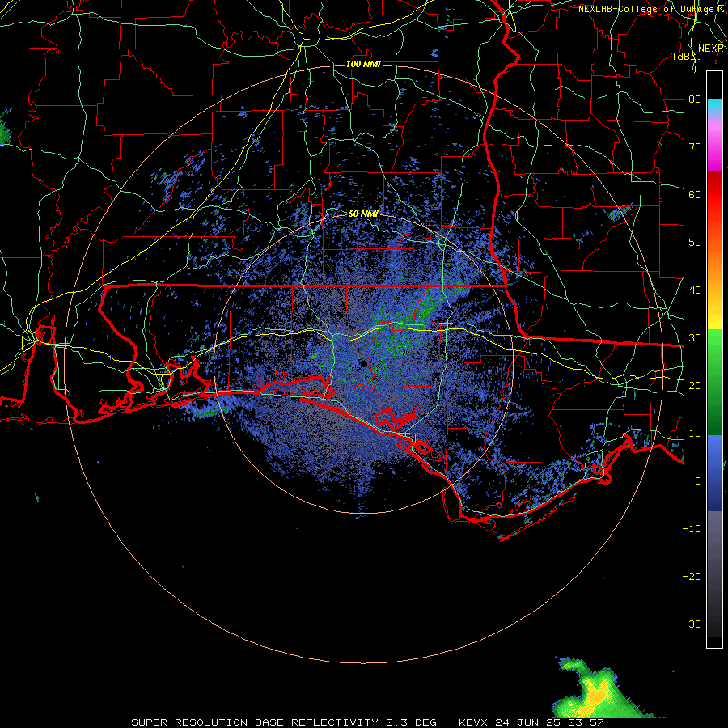This screenshot has height=728, width=728.
Task: Select the red segment of the color bar
Action: click(714, 196)
